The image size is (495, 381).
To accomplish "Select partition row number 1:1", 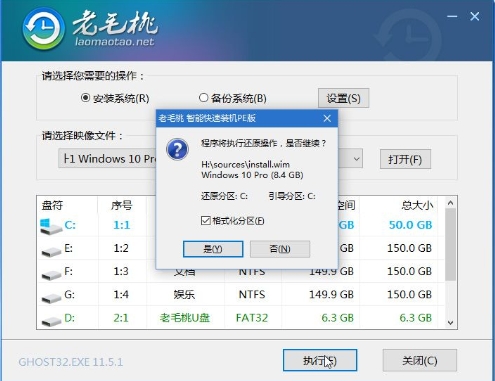I will tap(122, 225).
